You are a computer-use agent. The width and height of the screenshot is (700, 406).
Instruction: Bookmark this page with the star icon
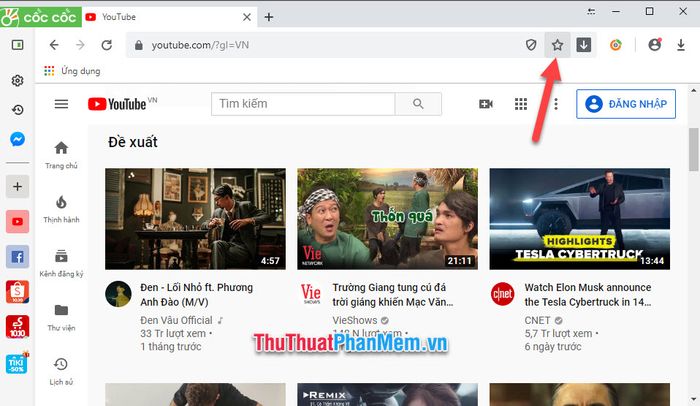(557, 45)
